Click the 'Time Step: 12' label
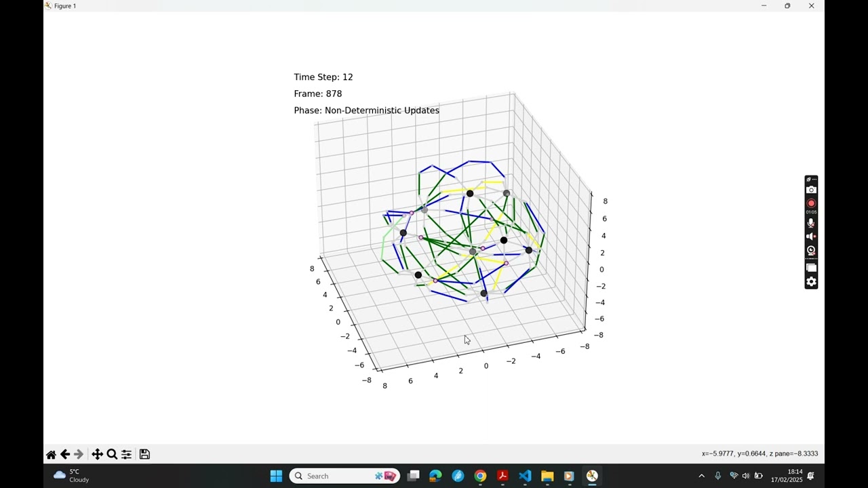This screenshot has height=488, width=868. pyautogui.click(x=323, y=77)
